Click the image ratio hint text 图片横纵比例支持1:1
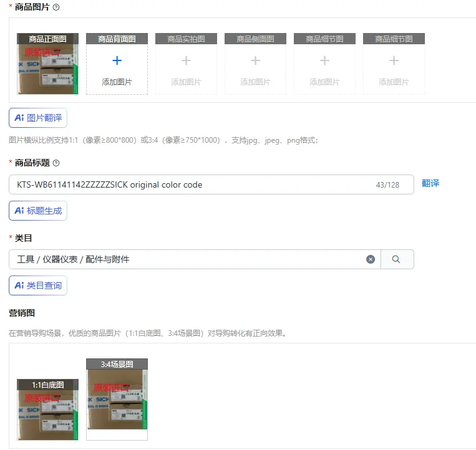This screenshot has height=450, width=476. [163, 140]
